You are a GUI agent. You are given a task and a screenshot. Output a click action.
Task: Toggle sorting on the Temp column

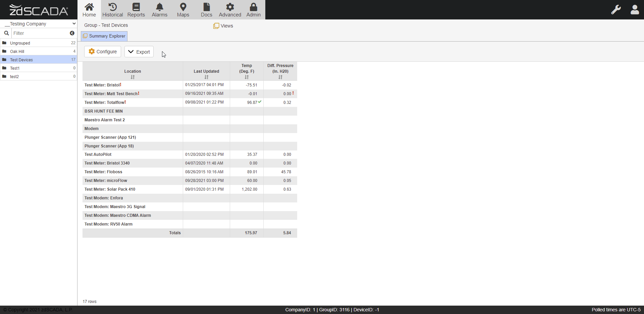[x=247, y=77]
